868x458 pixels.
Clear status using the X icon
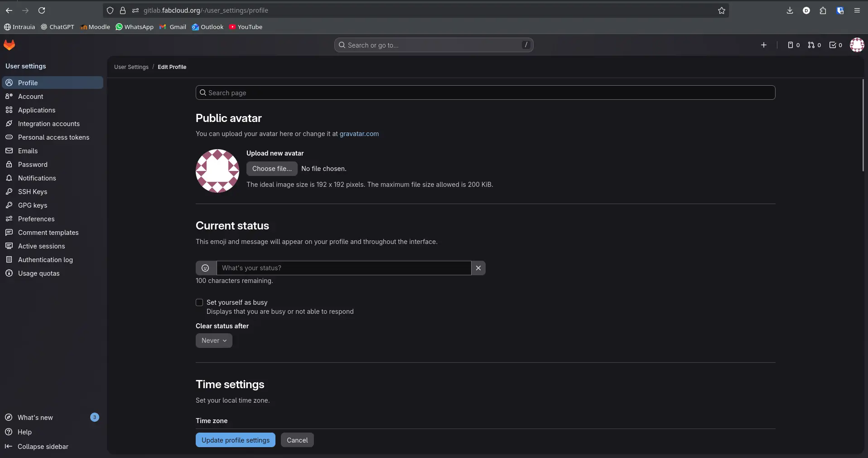[478, 268]
